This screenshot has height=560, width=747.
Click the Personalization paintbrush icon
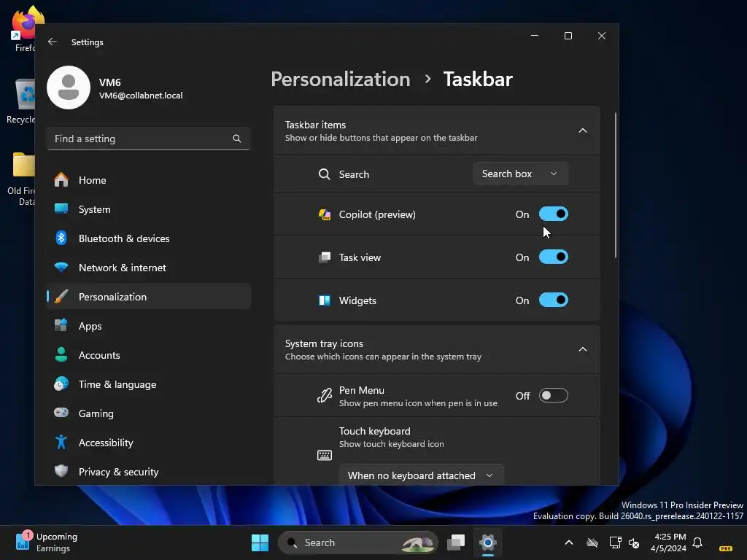[x=61, y=297]
